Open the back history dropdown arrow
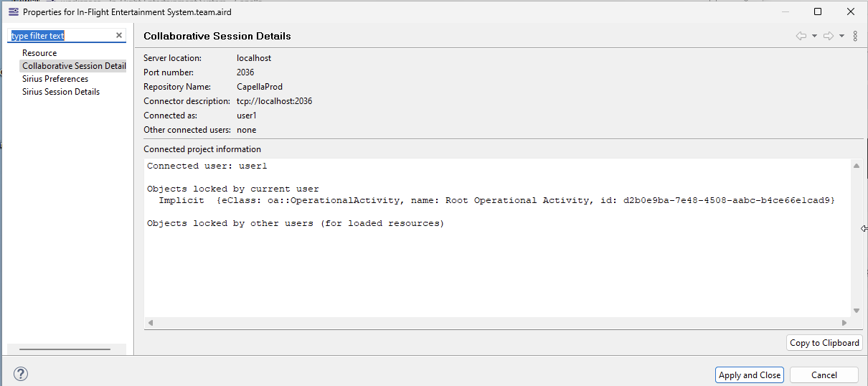Image resolution: width=868 pixels, height=386 pixels. pos(815,36)
